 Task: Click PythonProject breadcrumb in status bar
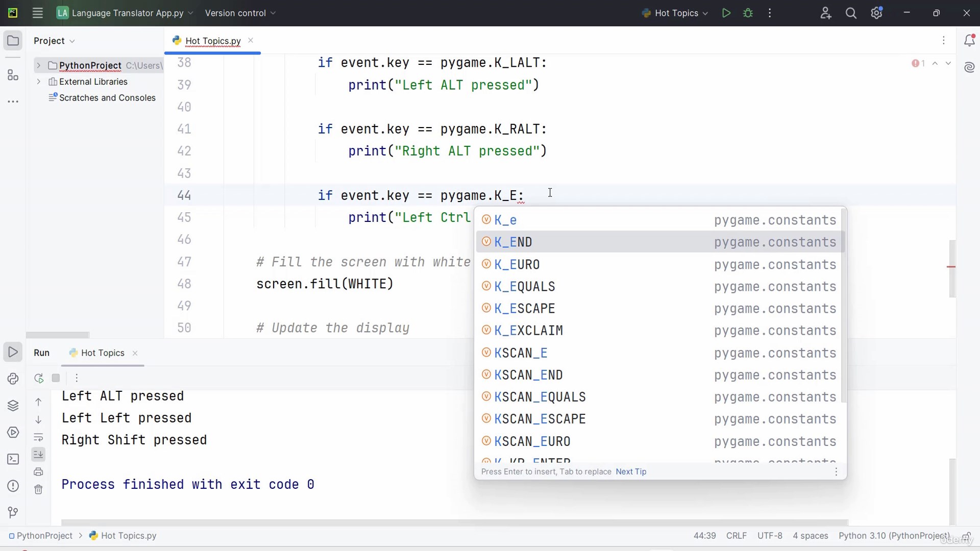click(41, 536)
